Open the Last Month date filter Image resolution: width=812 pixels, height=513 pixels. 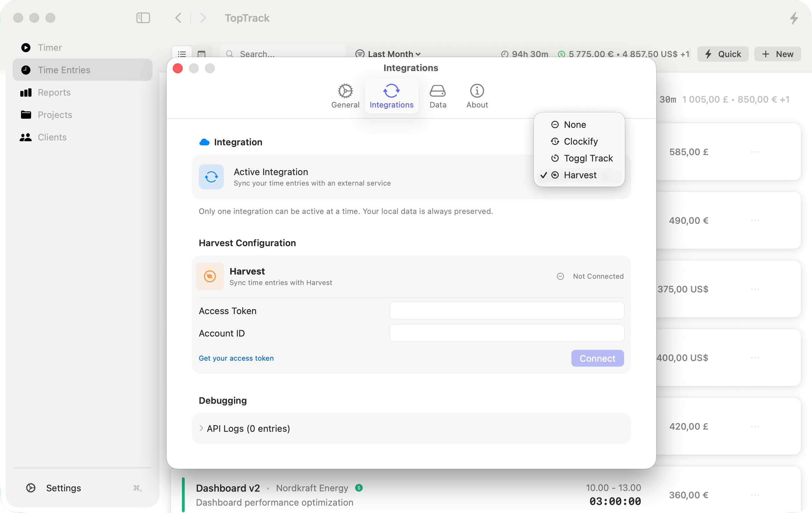(388, 54)
